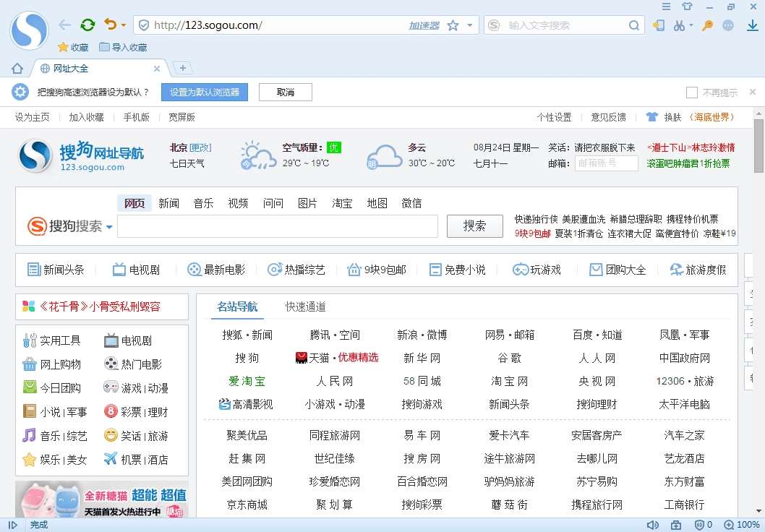Click the 取消 button
The width and height of the screenshot is (765, 532).
286,93
